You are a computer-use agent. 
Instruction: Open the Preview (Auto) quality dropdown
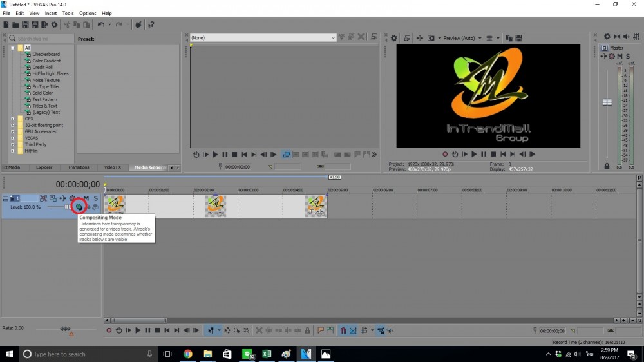(462, 38)
